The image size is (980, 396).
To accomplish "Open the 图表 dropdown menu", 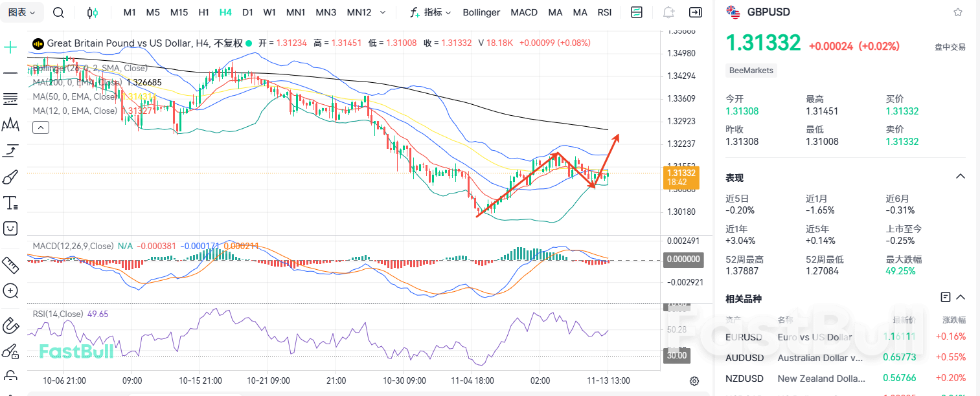I will (22, 12).
